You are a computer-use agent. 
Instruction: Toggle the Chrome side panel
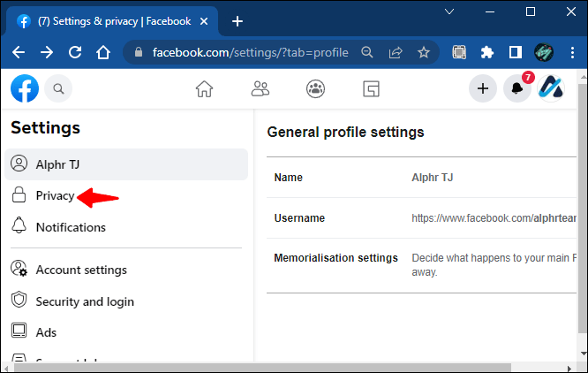[516, 52]
